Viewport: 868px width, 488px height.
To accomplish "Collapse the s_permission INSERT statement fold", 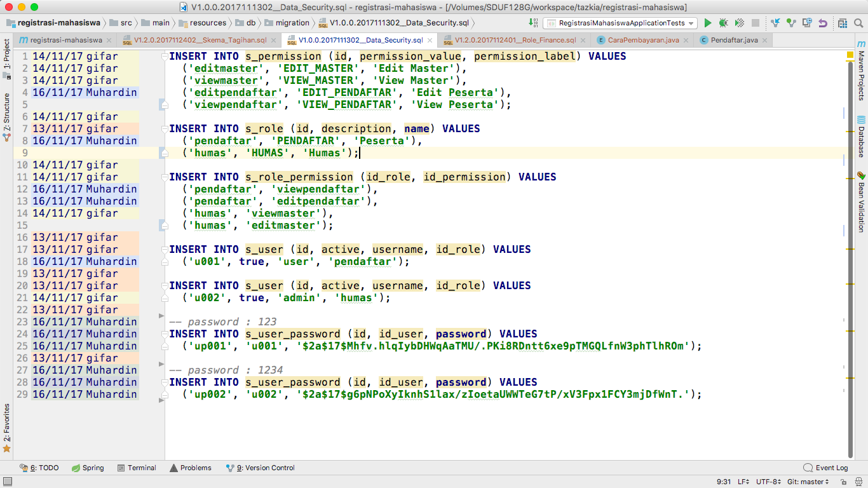I will [164, 56].
